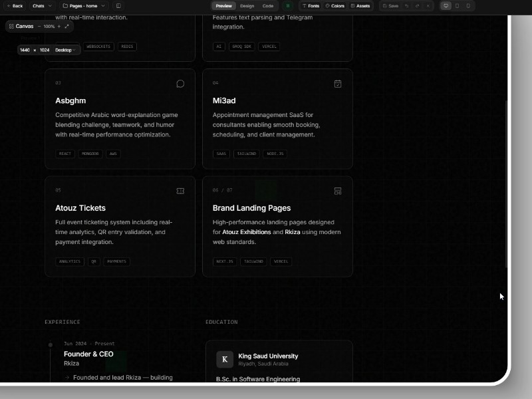This screenshot has width=532, height=399.
Task: Zoom in canvas with plus icon
Action: point(59,26)
